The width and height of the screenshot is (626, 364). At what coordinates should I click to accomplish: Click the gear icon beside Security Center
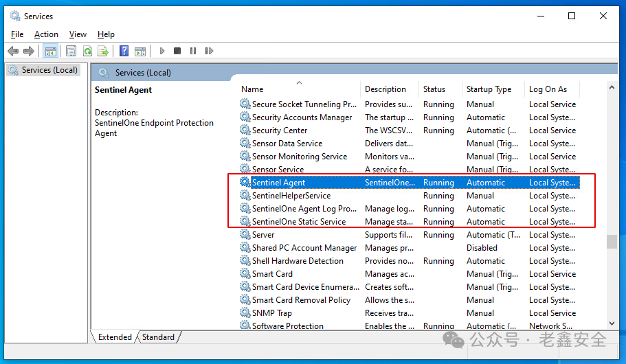tap(245, 130)
